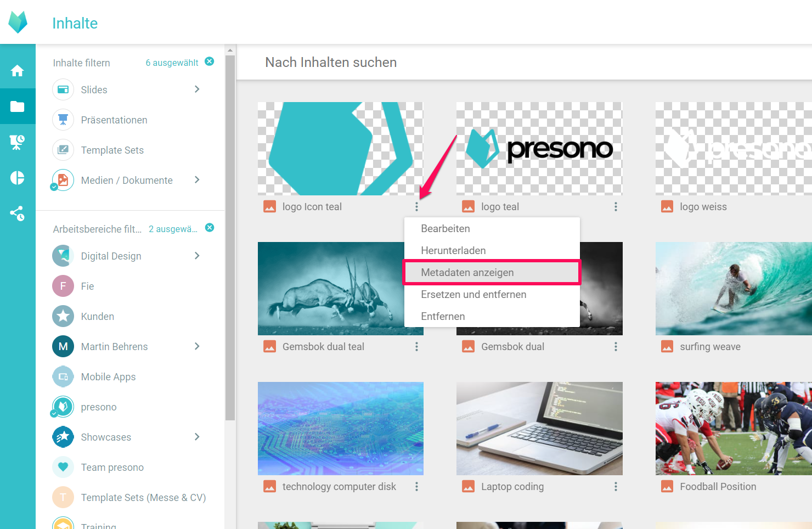Toggle the Medien / Dokumente filter
The image size is (812, 529).
pyautogui.click(x=63, y=180)
